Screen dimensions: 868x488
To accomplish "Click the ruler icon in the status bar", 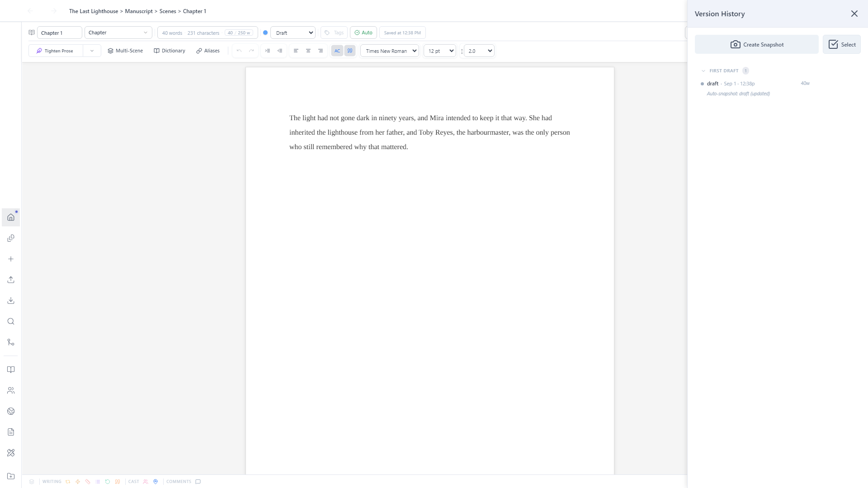I will (88, 482).
